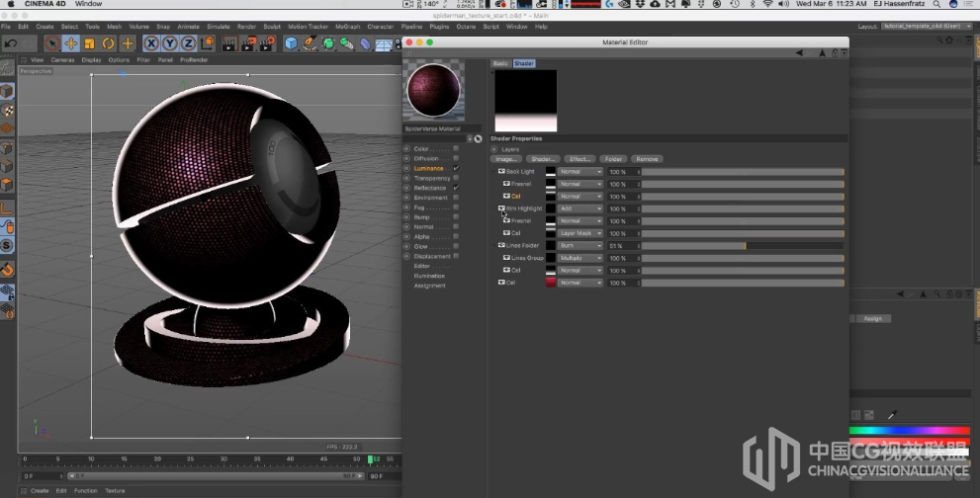Viewport: 980px width, 498px height.
Task: Open Render Settings clapperboard with gear
Action: [268, 43]
